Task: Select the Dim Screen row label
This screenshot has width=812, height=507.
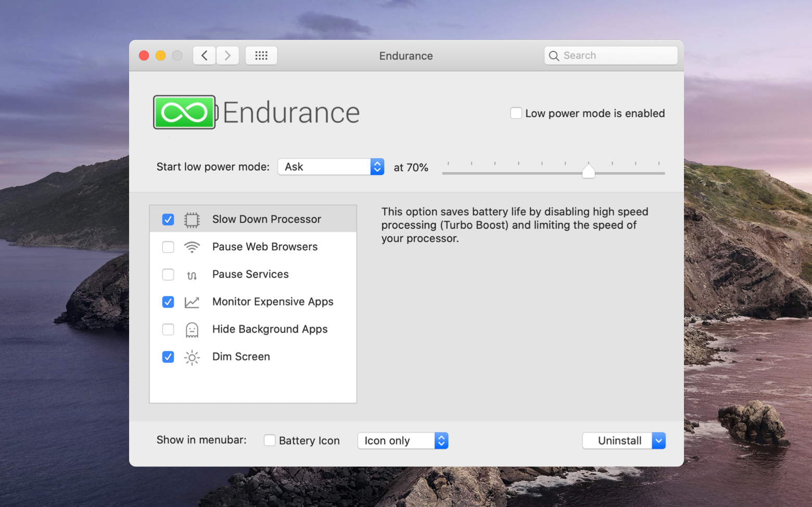Action: [x=241, y=357]
